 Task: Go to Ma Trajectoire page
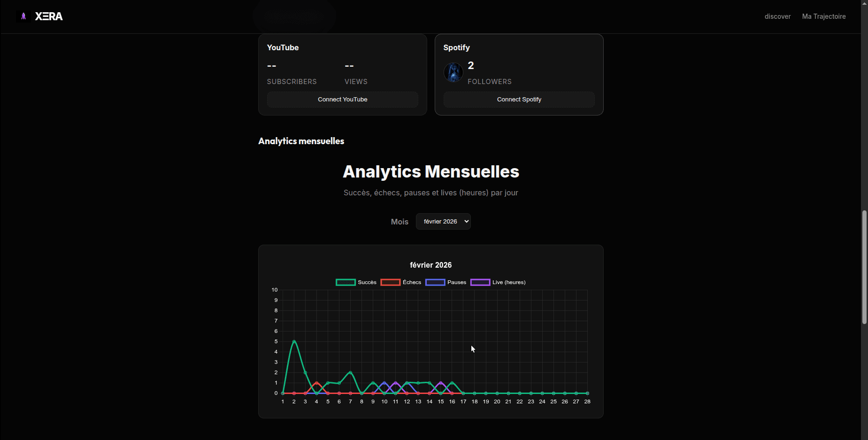tap(824, 16)
